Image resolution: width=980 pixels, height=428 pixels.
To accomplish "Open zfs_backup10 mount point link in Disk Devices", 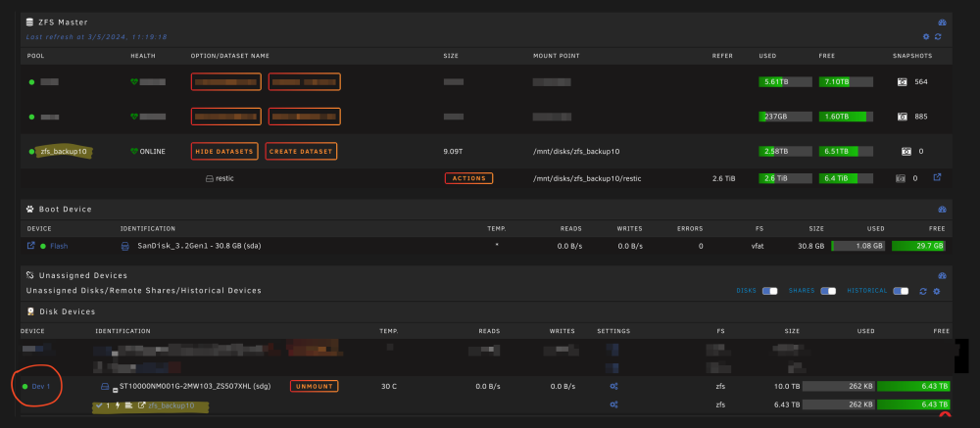I will coord(171,405).
